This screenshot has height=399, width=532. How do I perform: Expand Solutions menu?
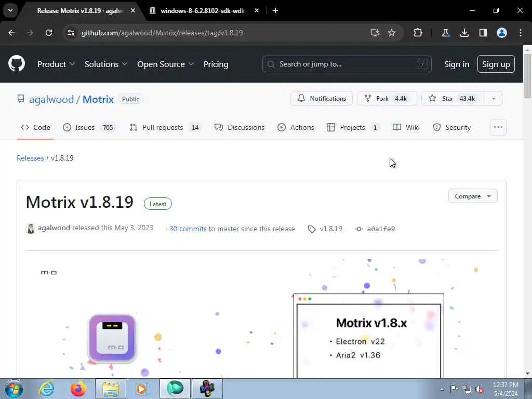(106, 64)
